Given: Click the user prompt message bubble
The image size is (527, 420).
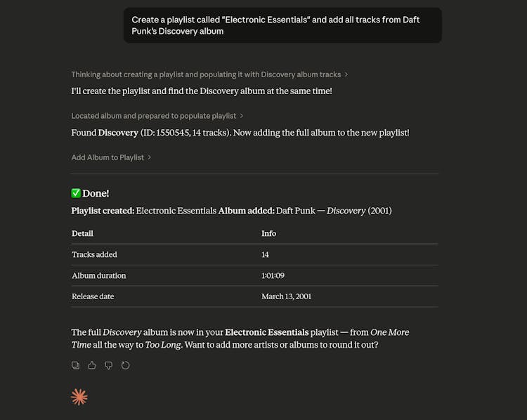Looking at the screenshot, I should 282,25.
